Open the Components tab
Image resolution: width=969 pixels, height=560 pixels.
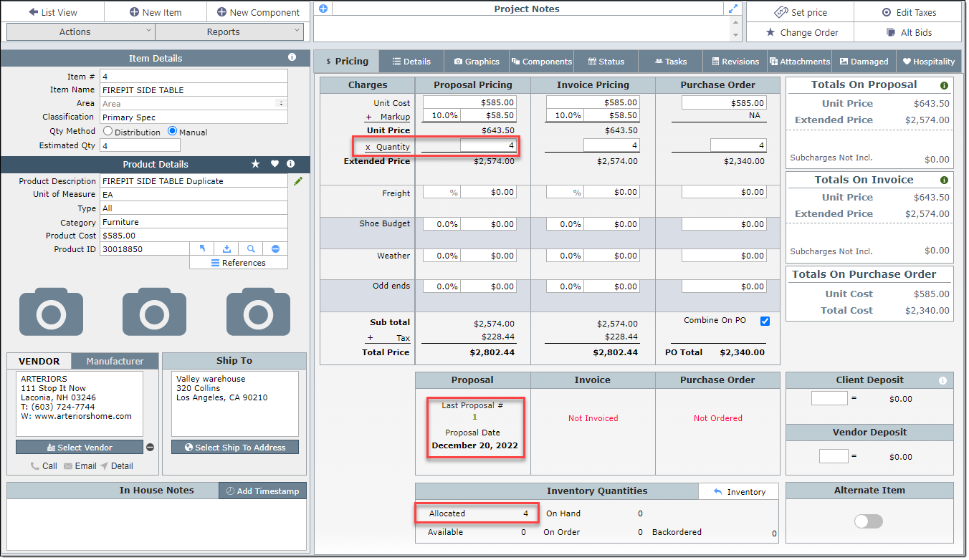click(x=541, y=62)
